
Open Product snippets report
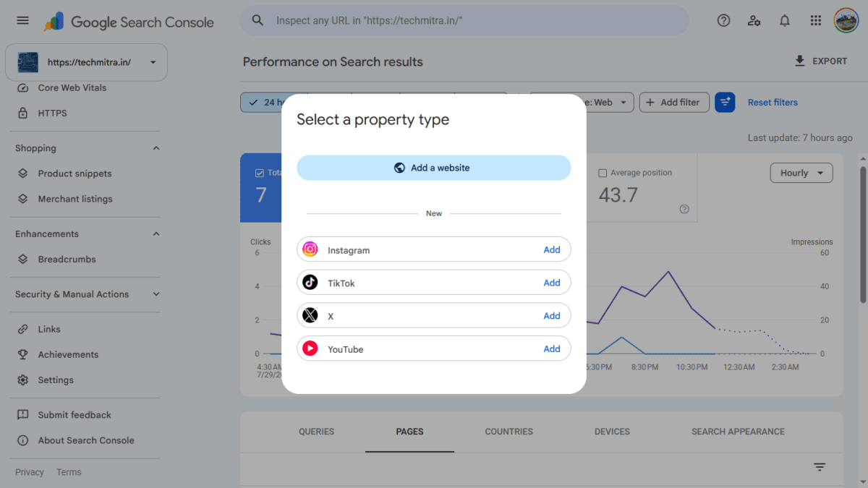pyautogui.click(x=75, y=174)
